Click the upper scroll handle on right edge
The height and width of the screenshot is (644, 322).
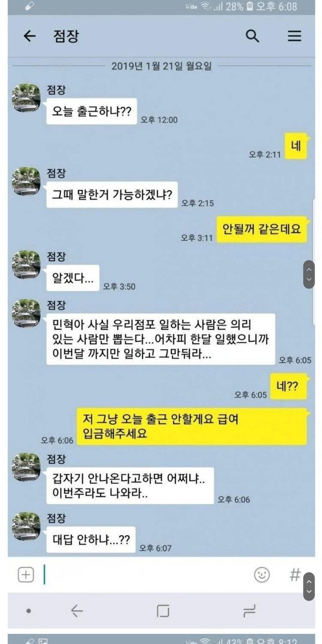pyautogui.click(x=309, y=274)
